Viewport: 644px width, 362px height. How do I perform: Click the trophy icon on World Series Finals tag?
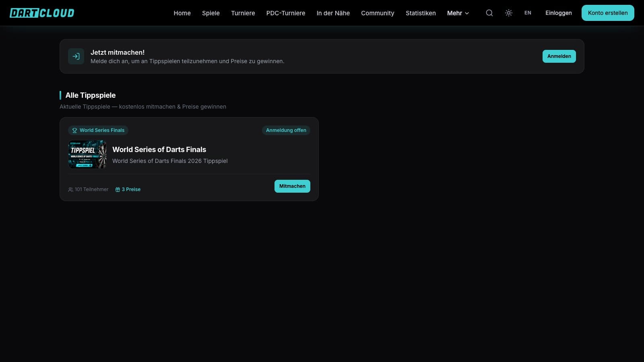pos(74,130)
